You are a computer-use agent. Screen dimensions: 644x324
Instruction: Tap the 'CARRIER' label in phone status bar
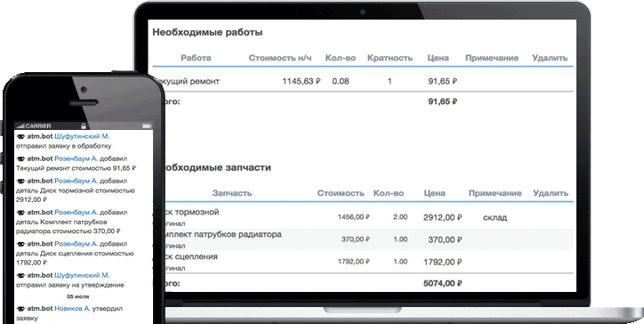tap(38, 126)
